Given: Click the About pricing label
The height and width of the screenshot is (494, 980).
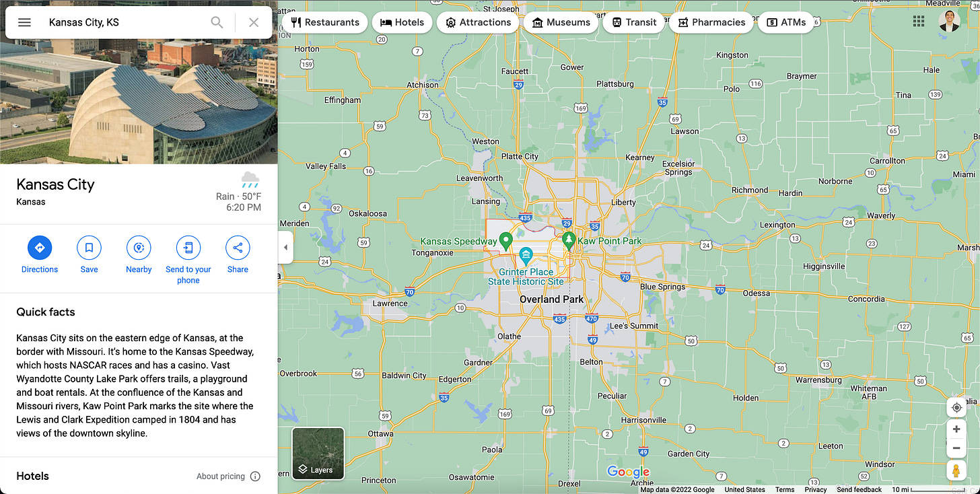Looking at the screenshot, I should click(x=221, y=477).
